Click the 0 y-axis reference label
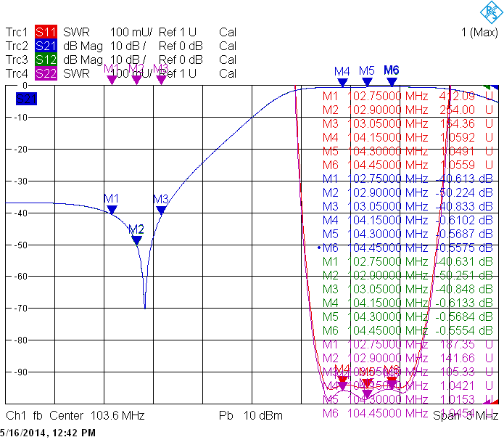This screenshot has height=445, width=504. click(x=25, y=86)
